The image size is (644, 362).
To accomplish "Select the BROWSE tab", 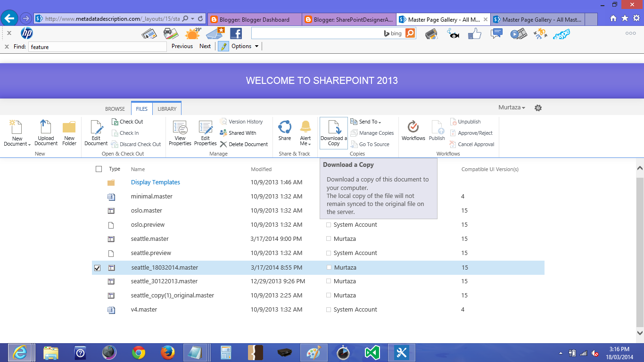I will [x=115, y=108].
